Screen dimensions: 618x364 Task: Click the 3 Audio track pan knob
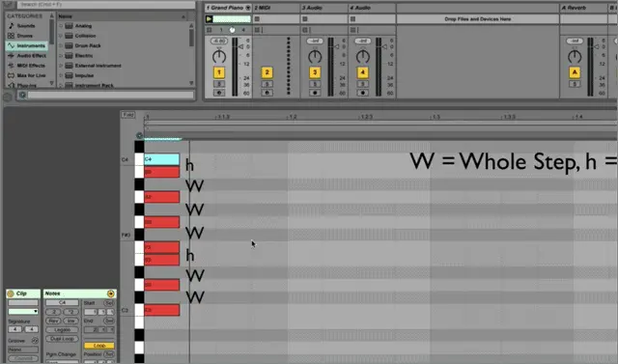pos(315,57)
